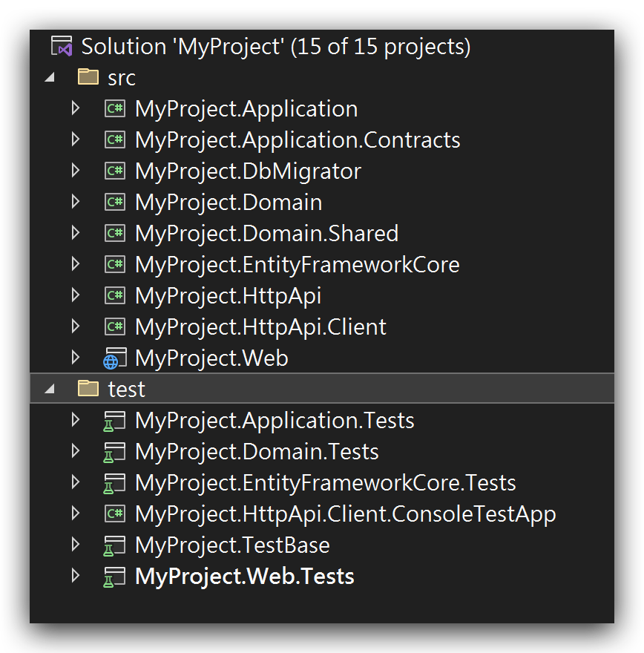
Task: Select the MyProject.HttpApi.Client project
Action: pos(260,326)
